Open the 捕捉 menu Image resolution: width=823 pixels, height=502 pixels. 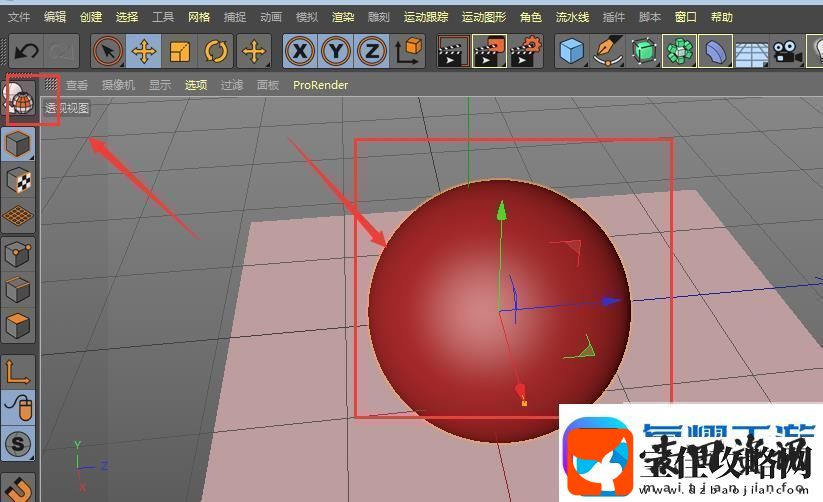pos(235,17)
